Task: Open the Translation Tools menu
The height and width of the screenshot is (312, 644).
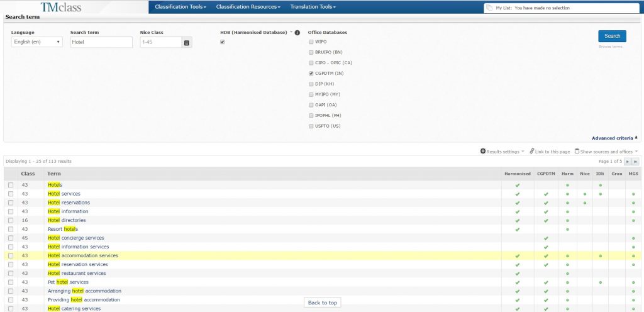Action: pyautogui.click(x=313, y=7)
